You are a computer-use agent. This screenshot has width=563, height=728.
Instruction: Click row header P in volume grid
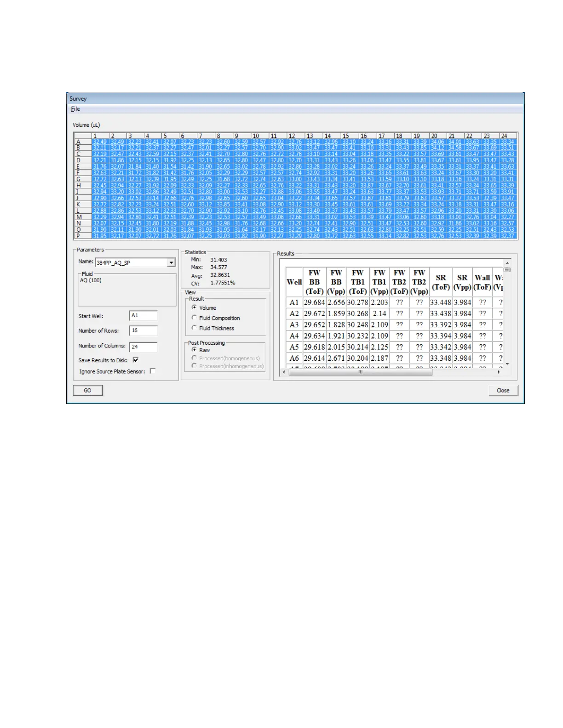pos(83,236)
